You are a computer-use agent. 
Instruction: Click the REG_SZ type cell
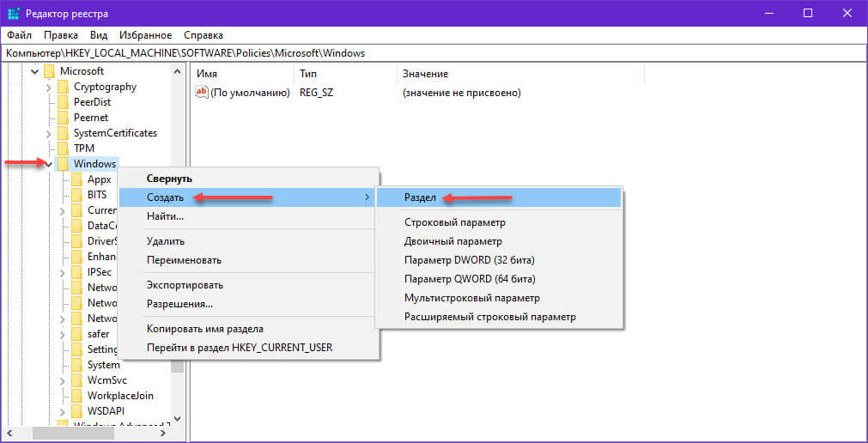click(316, 93)
